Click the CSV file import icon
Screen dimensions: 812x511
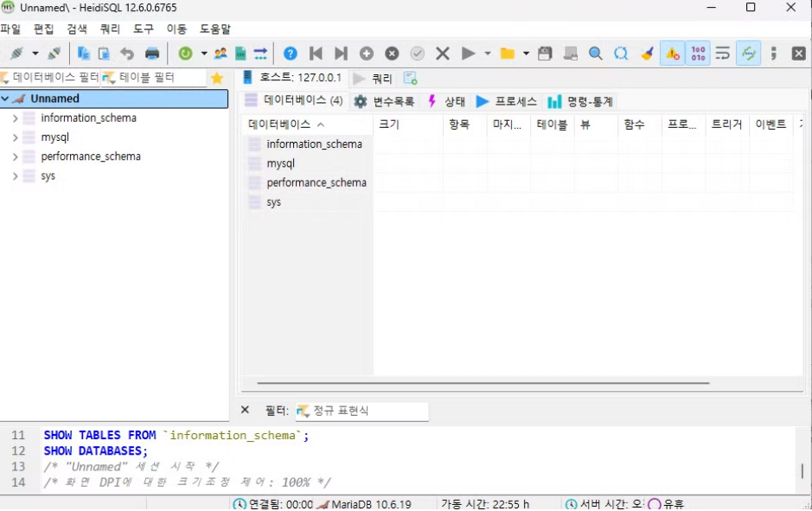[240, 54]
